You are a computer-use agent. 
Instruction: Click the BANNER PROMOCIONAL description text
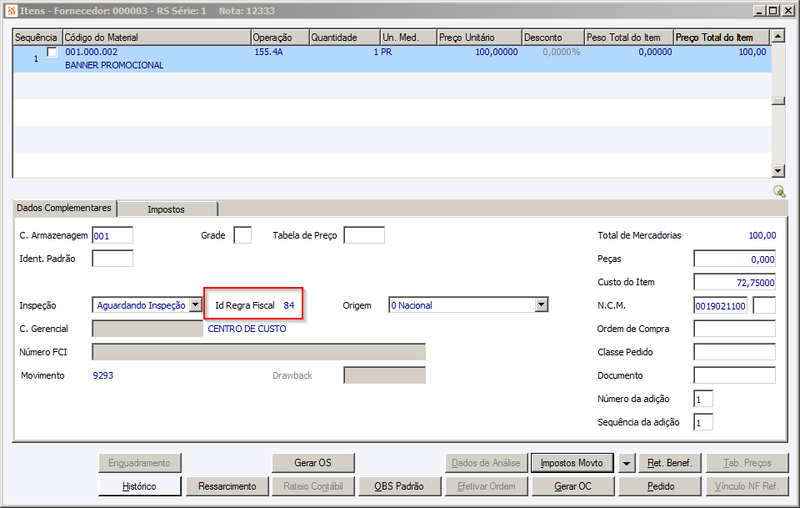[x=114, y=65]
